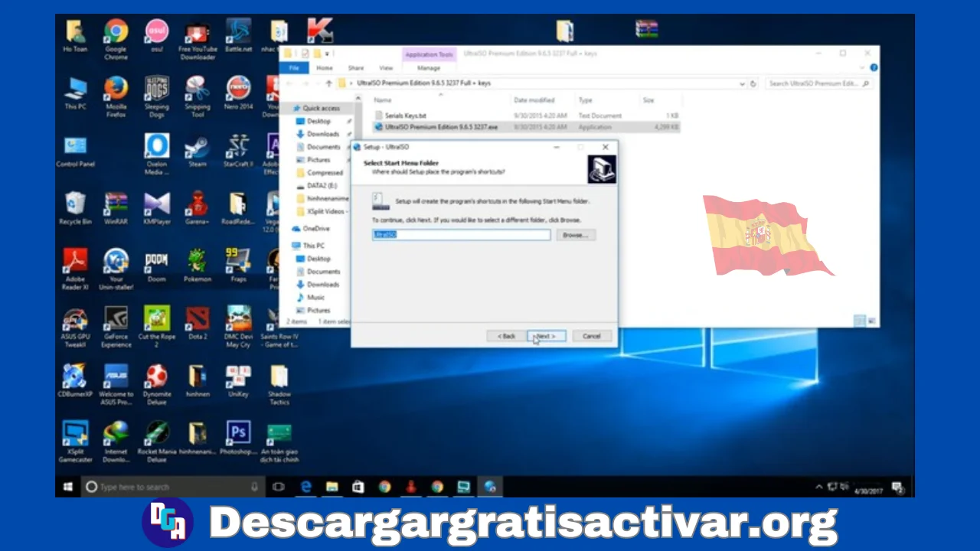
Task: Go up one folder level in Explorer
Action: (x=328, y=83)
